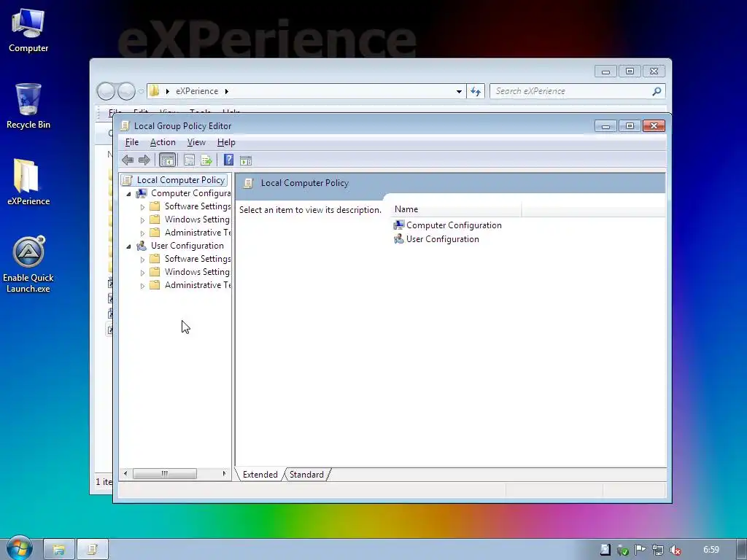Minimize the Local Group Policy Editor window
This screenshot has height=560, width=747.
pyautogui.click(x=605, y=126)
